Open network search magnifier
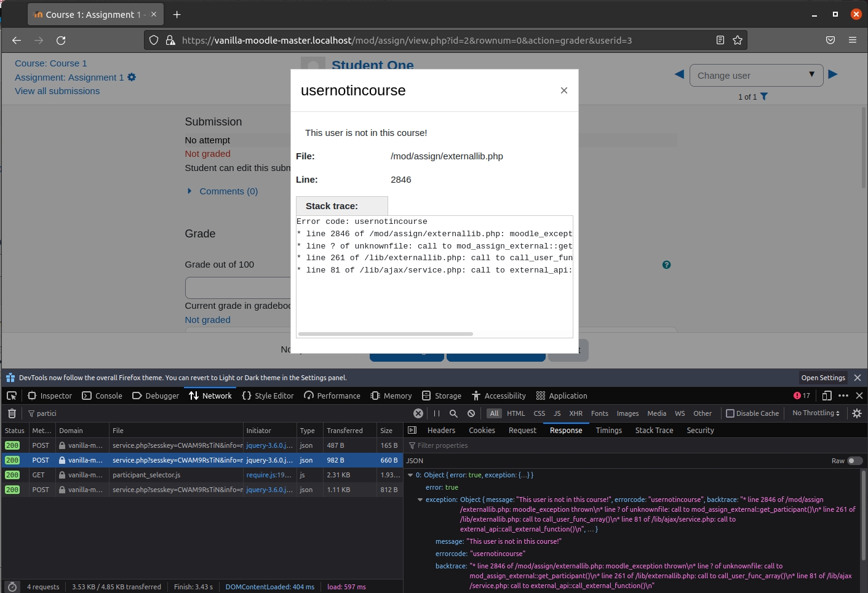 453,413
